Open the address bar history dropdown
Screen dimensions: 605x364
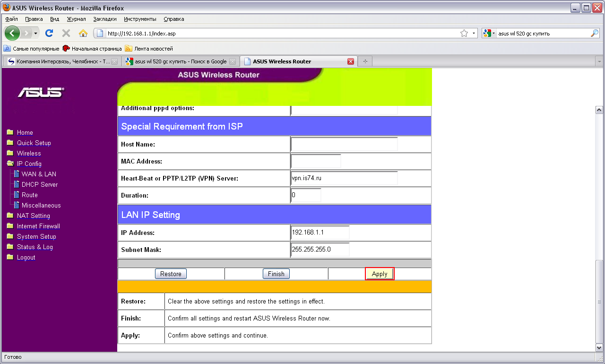474,34
